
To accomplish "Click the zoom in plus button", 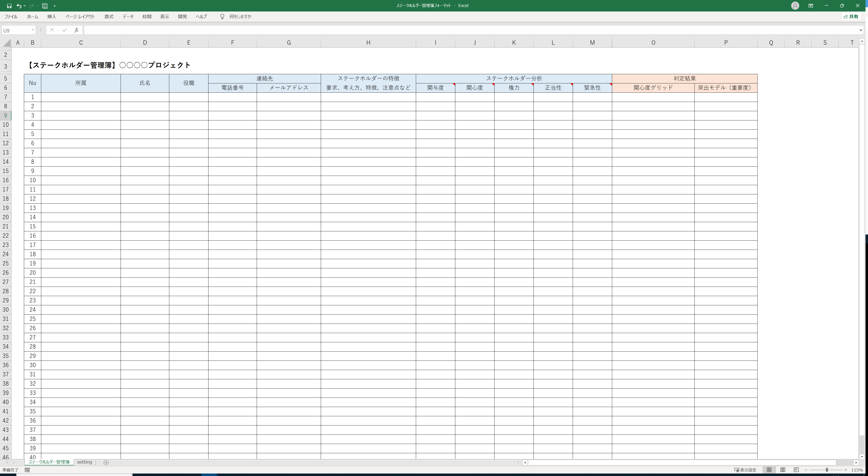I will click(846, 470).
